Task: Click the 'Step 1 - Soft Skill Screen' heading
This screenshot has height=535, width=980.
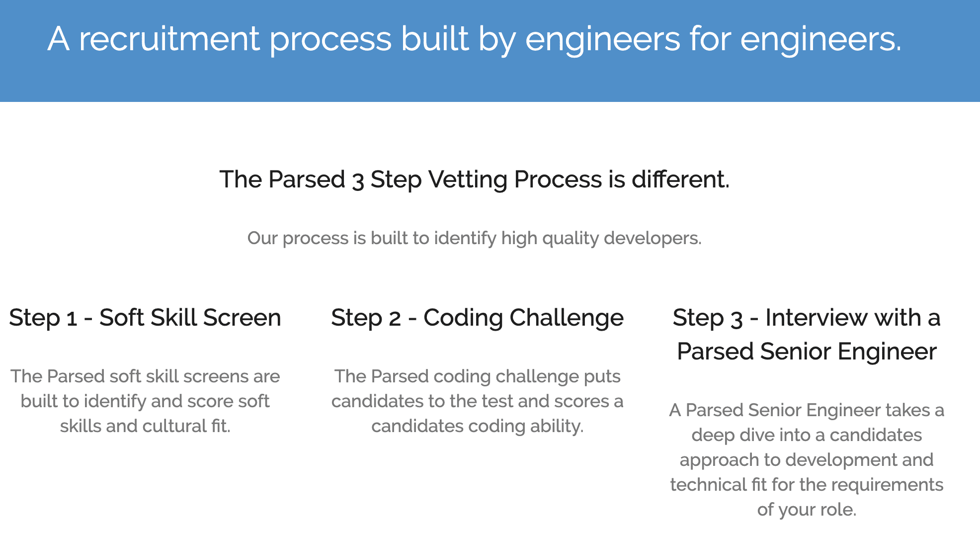Action: pos(145,318)
